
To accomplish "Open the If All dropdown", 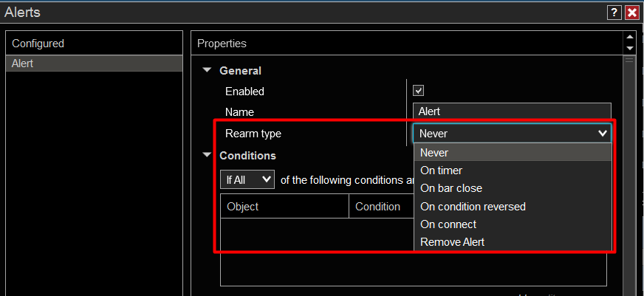I will tap(247, 179).
